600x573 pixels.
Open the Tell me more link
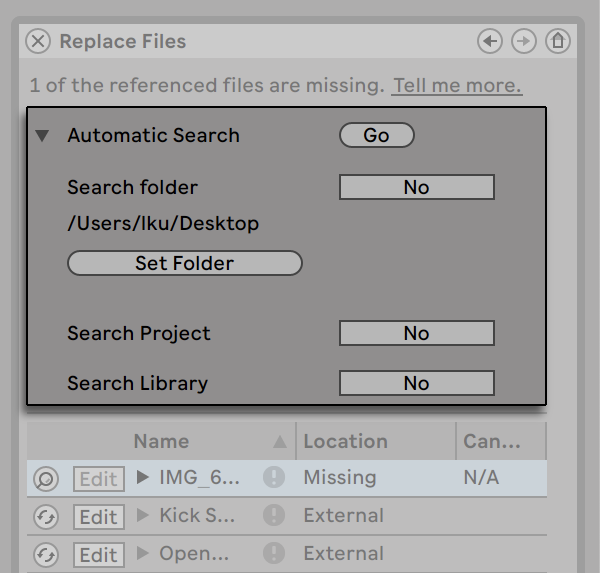pyautogui.click(x=457, y=85)
